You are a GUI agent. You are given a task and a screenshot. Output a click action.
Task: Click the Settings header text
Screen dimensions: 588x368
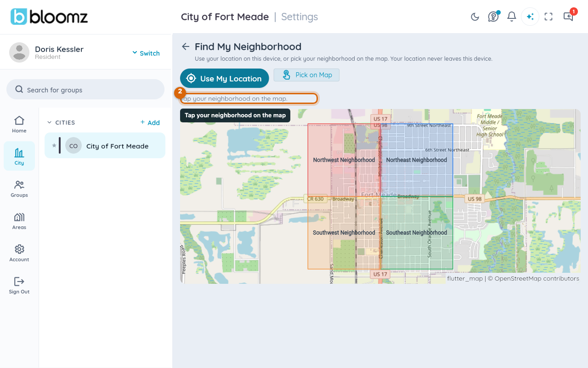click(x=300, y=17)
